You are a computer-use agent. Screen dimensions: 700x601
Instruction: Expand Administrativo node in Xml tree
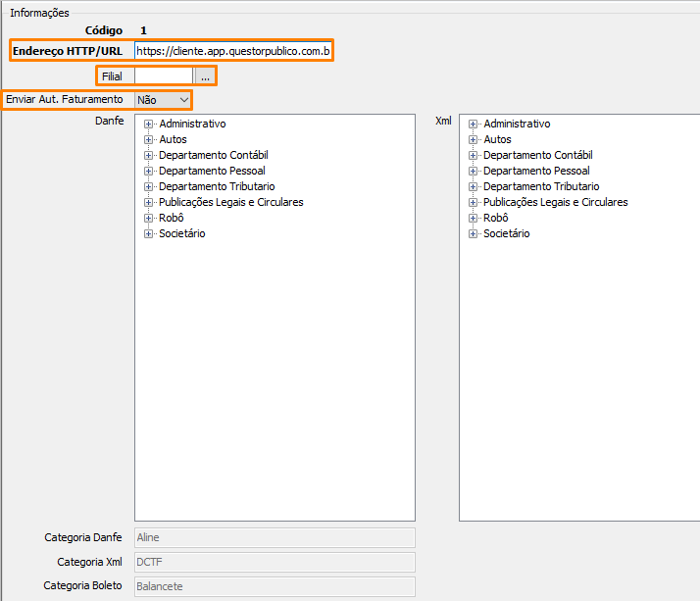pyautogui.click(x=474, y=125)
